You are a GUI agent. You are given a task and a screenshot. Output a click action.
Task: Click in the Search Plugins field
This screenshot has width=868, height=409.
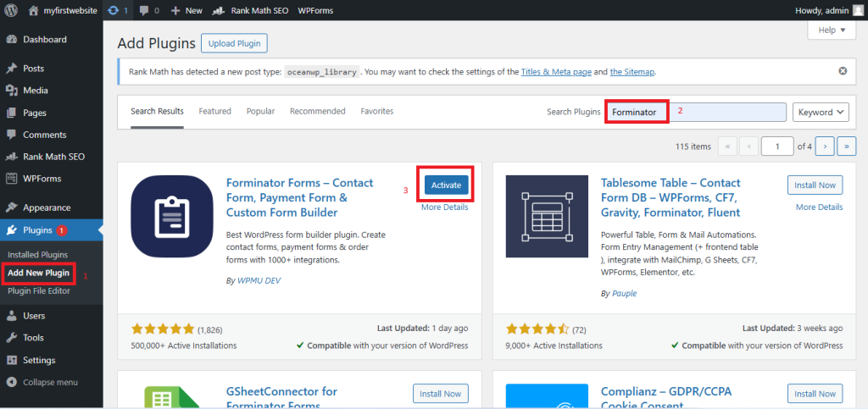[x=695, y=112]
